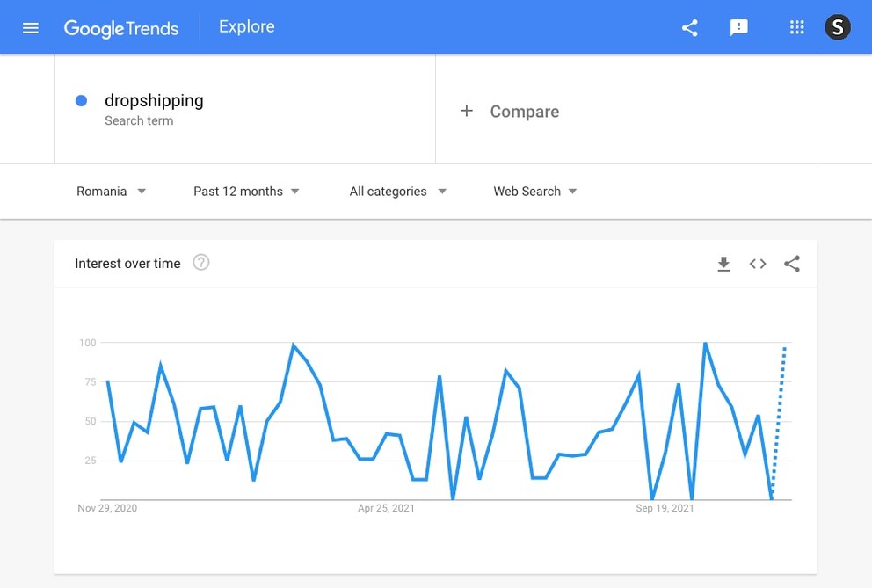The height and width of the screenshot is (588, 872).
Task: Expand the Romania region dropdown
Action: (111, 192)
